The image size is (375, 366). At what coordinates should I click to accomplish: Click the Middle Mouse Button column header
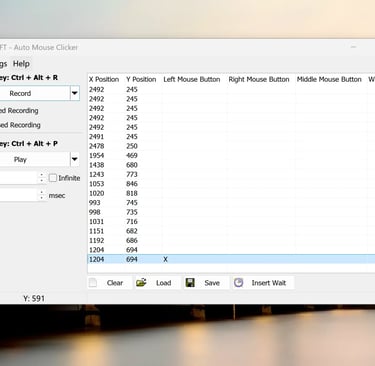click(x=329, y=79)
